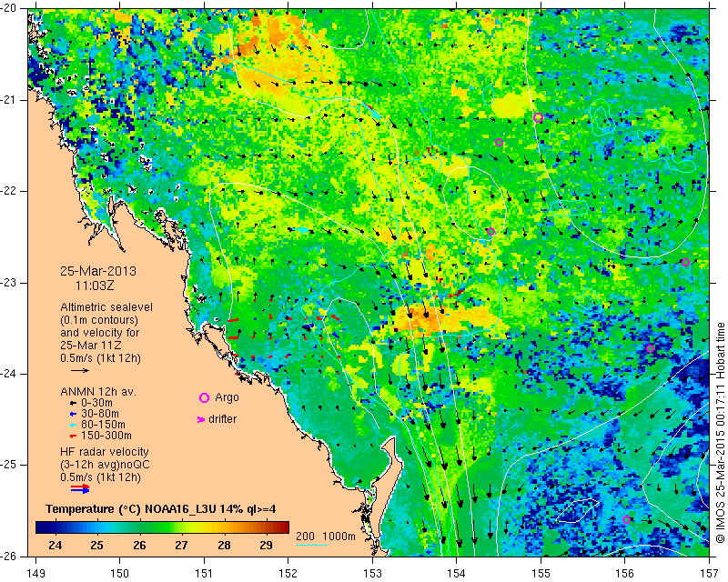Click the black 0-30m ANMN arrow symbol
Screen dimensions: 728x582
click(73, 404)
